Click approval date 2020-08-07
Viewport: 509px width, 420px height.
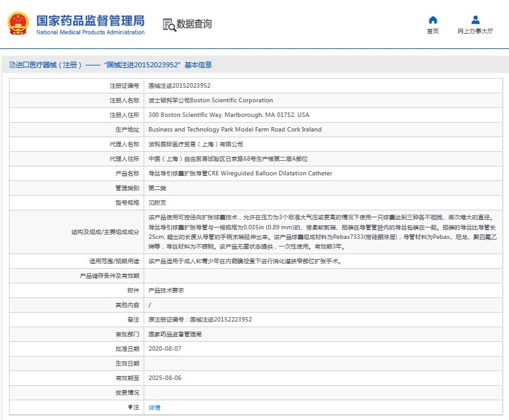165,349
